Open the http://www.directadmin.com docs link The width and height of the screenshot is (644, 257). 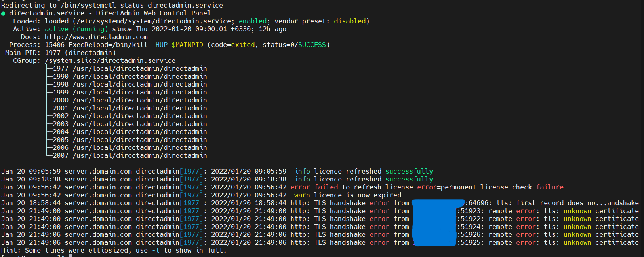pyautogui.click(x=96, y=37)
